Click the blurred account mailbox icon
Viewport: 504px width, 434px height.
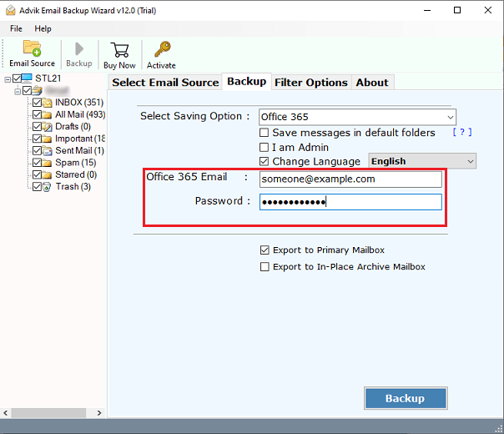click(37, 91)
